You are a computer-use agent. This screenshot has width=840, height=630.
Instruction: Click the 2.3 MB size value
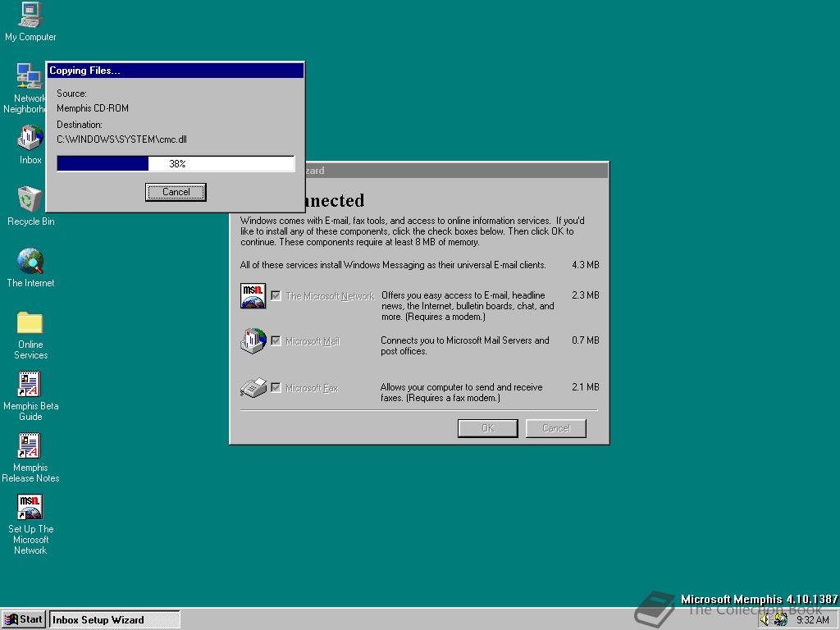pos(585,295)
